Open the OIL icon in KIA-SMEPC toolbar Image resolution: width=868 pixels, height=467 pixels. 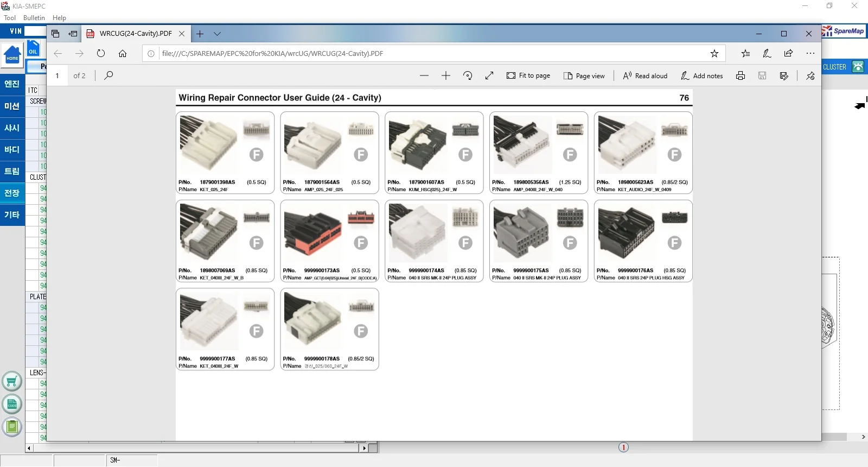pos(33,48)
